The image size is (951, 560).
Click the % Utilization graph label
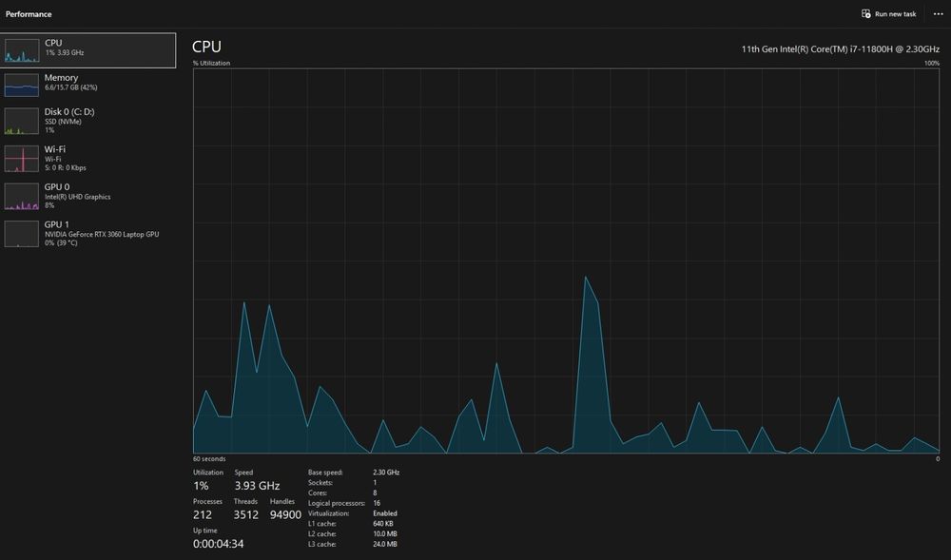pos(212,63)
